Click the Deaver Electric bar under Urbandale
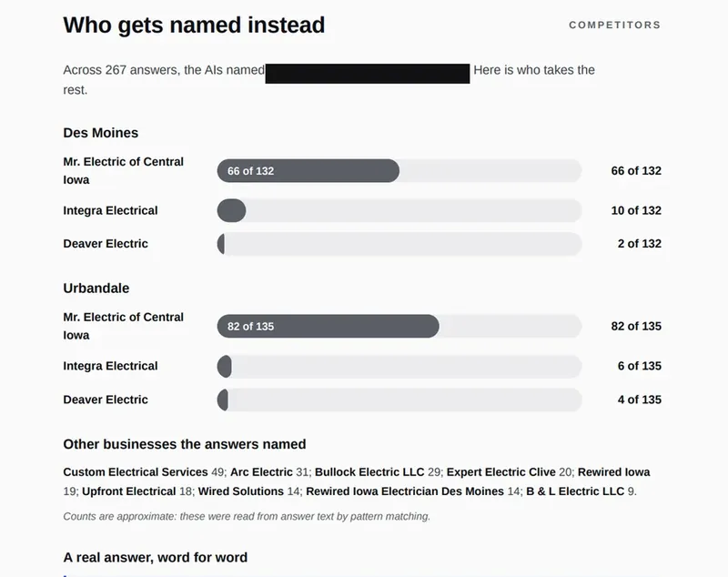 [399, 400]
